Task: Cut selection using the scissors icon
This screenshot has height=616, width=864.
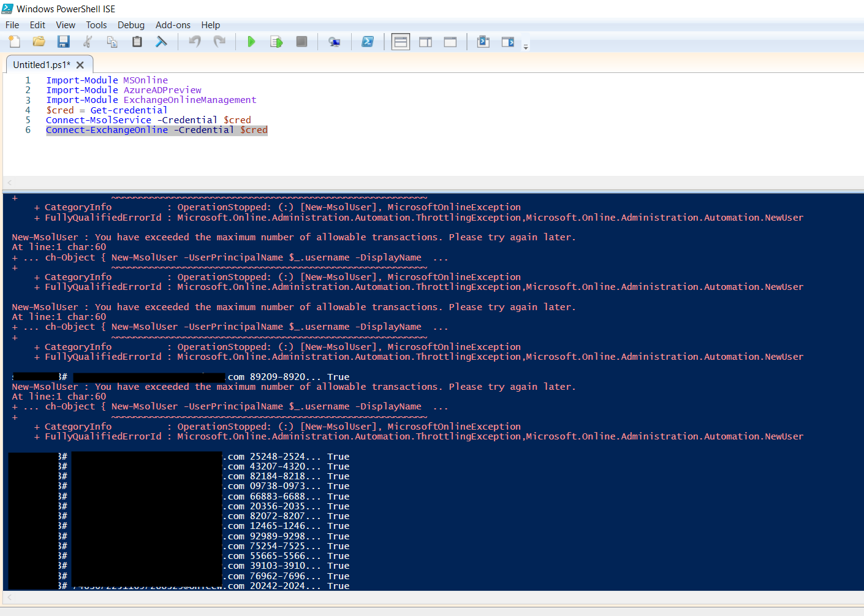Action: coord(88,42)
